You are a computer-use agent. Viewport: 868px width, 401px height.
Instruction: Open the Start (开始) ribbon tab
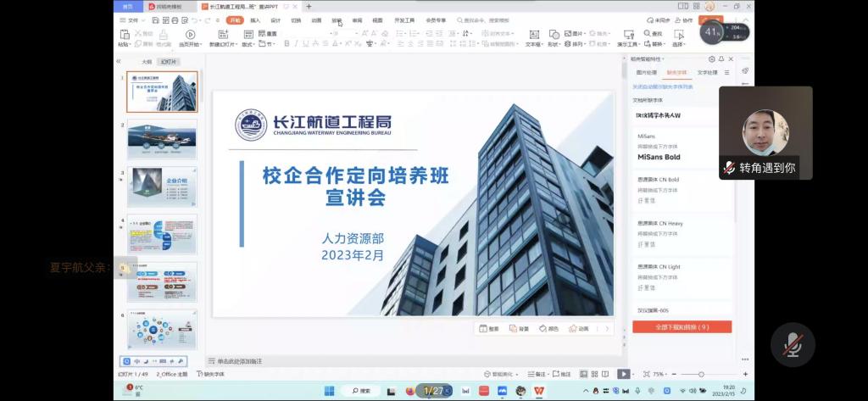[236, 20]
